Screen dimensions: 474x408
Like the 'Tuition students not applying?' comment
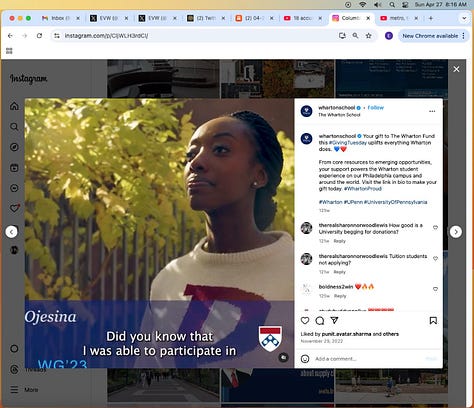click(x=435, y=258)
